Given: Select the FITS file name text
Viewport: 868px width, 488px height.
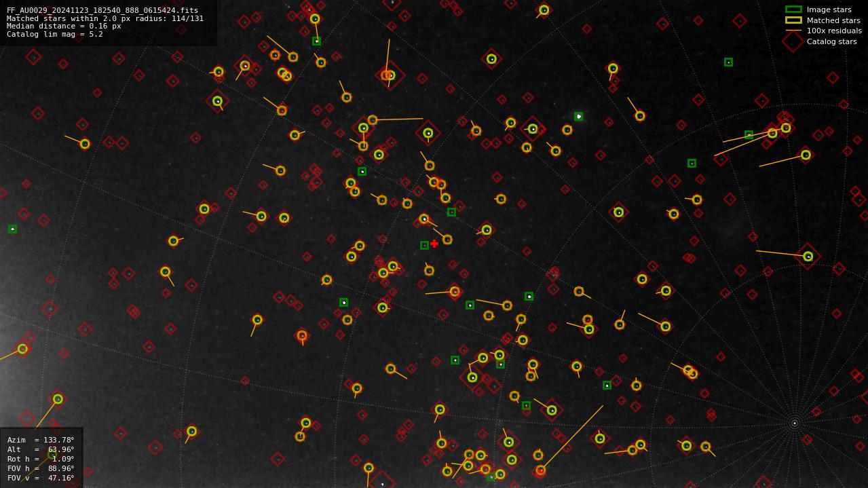Looking at the screenshot, I should point(102,10).
